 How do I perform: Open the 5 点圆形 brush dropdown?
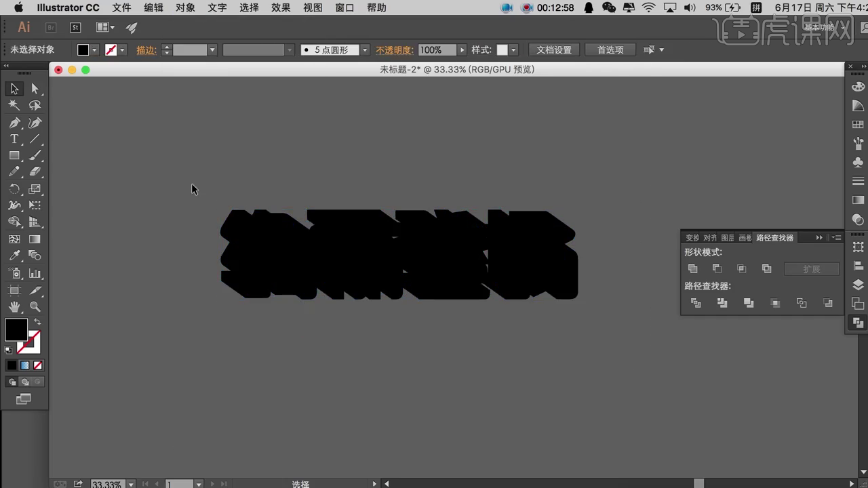coord(365,50)
